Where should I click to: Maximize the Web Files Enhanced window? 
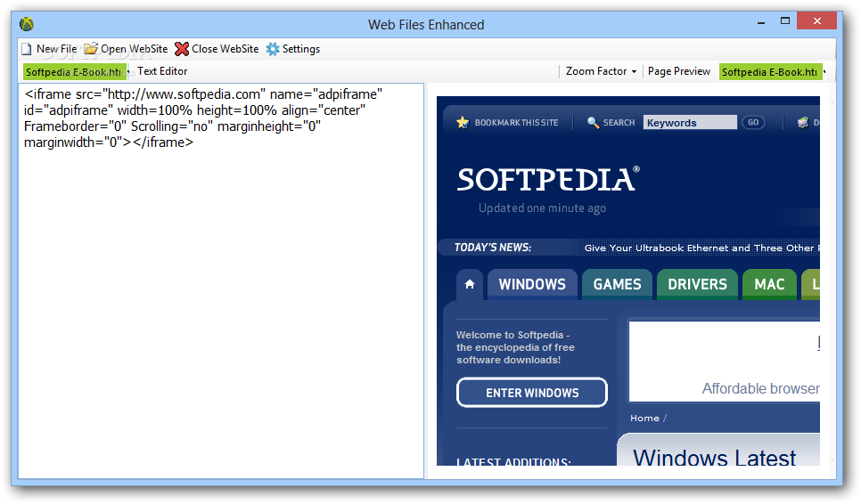(785, 20)
